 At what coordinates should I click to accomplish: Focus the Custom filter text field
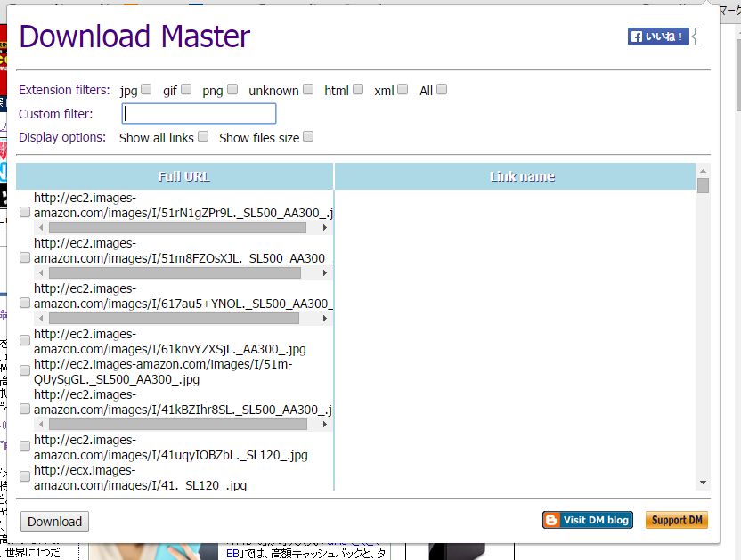199,114
